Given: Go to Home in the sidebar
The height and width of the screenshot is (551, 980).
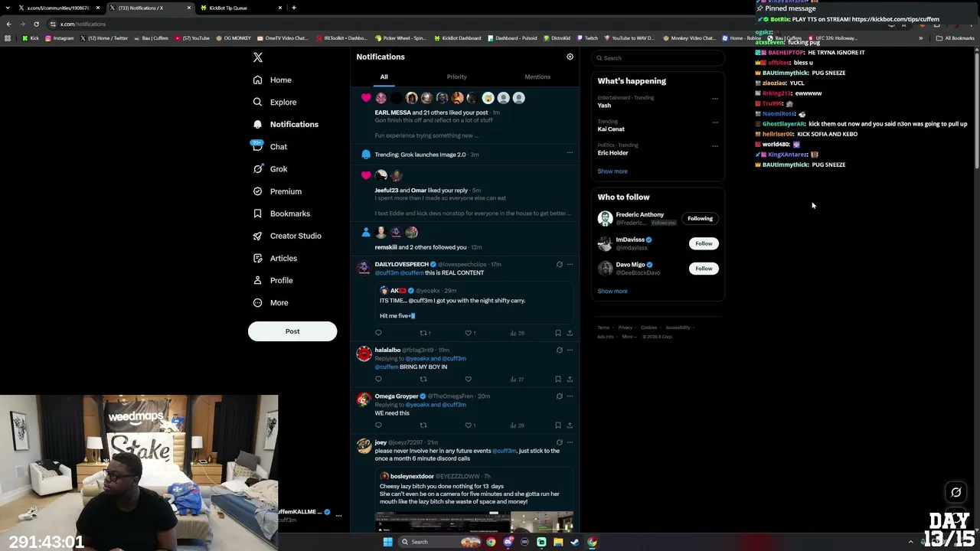Looking at the screenshot, I should pyautogui.click(x=273, y=80).
